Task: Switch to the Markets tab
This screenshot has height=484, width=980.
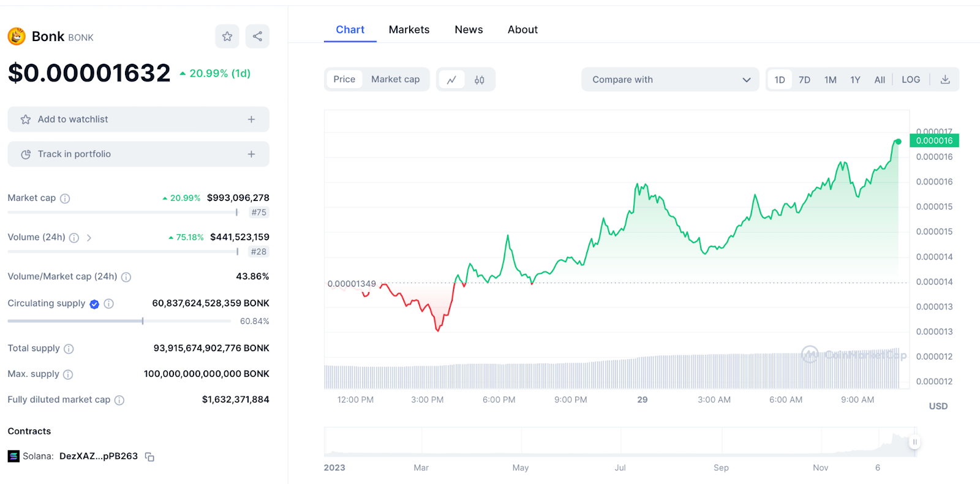Action: [409, 29]
